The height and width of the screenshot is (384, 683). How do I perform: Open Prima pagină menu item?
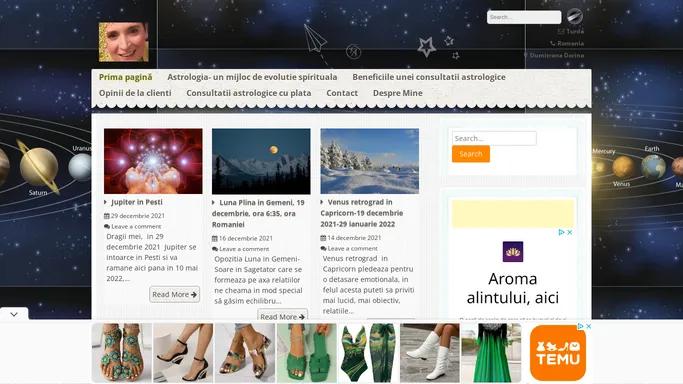click(x=125, y=77)
